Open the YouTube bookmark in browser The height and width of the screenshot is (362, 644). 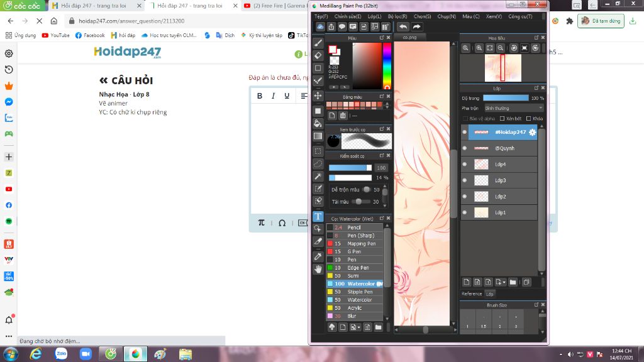(55, 35)
